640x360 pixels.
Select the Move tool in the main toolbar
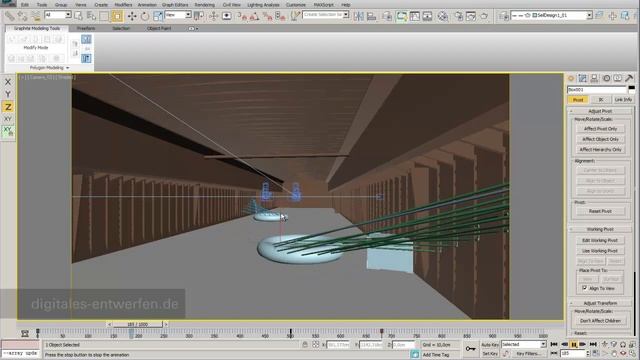pyautogui.click(x=132, y=16)
